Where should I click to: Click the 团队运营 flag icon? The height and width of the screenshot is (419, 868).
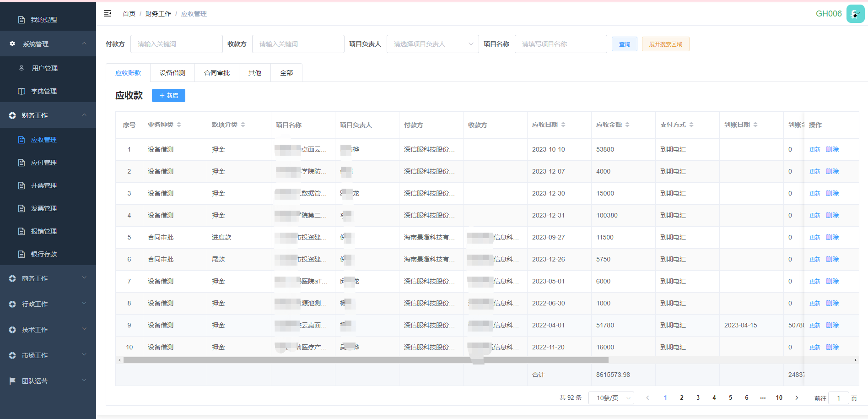coord(12,381)
